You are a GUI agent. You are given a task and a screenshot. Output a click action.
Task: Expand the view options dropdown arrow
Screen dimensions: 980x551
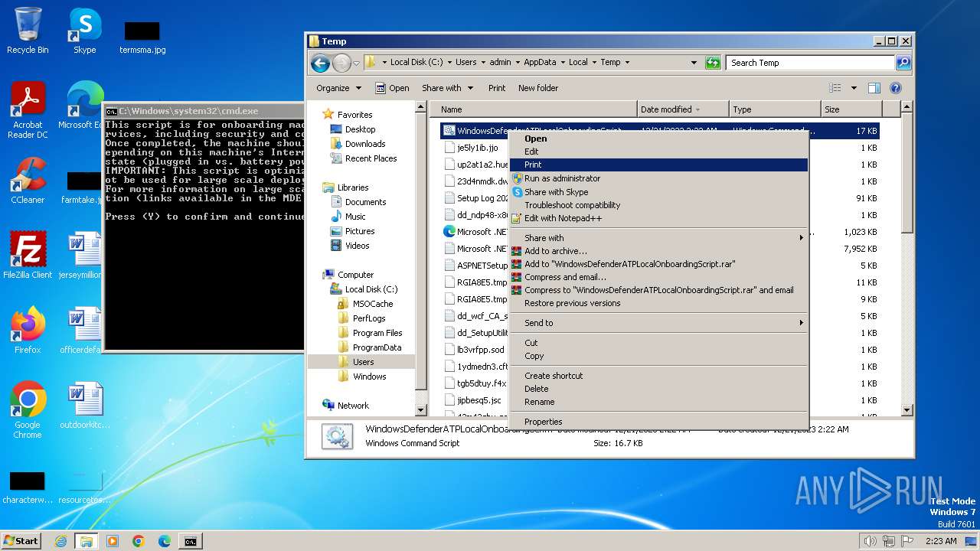click(x=854, y=88)
